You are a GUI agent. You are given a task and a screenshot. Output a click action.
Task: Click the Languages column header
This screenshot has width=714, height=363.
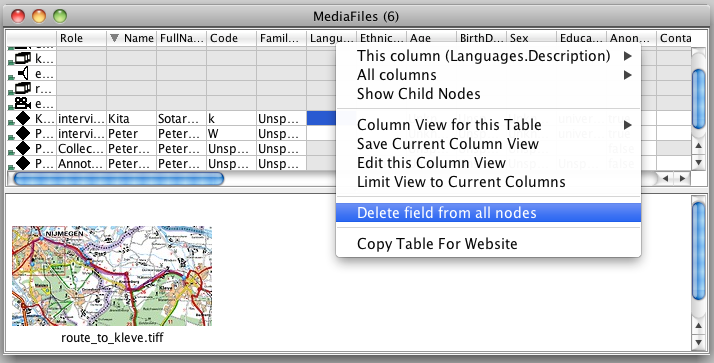pos(332,38)
